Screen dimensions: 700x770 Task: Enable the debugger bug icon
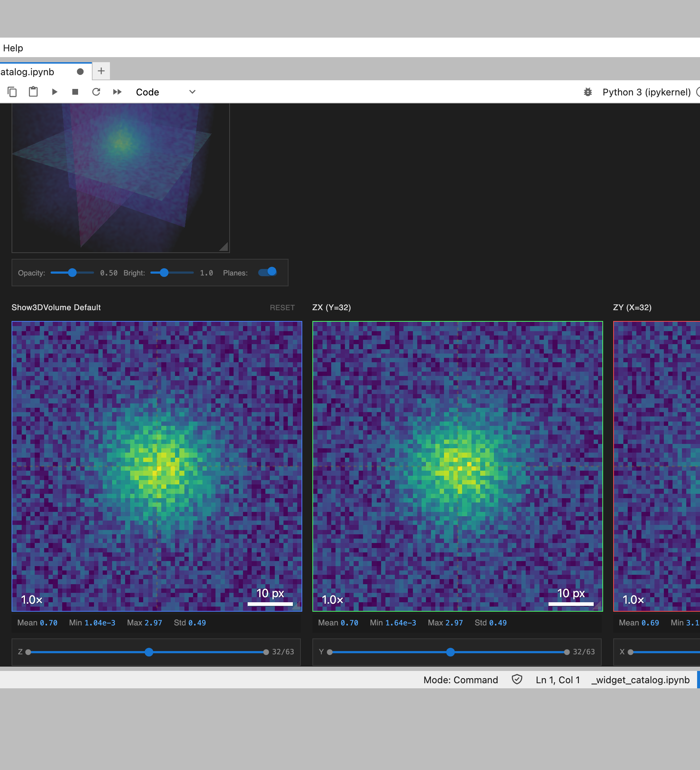587,92
